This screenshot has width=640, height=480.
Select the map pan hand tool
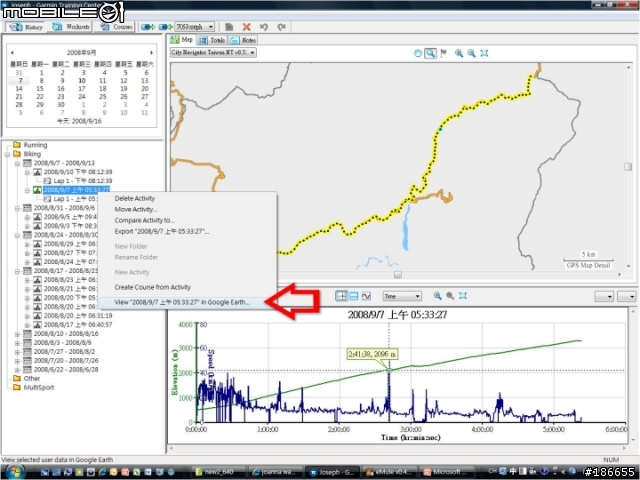click(x=418, y=53)
